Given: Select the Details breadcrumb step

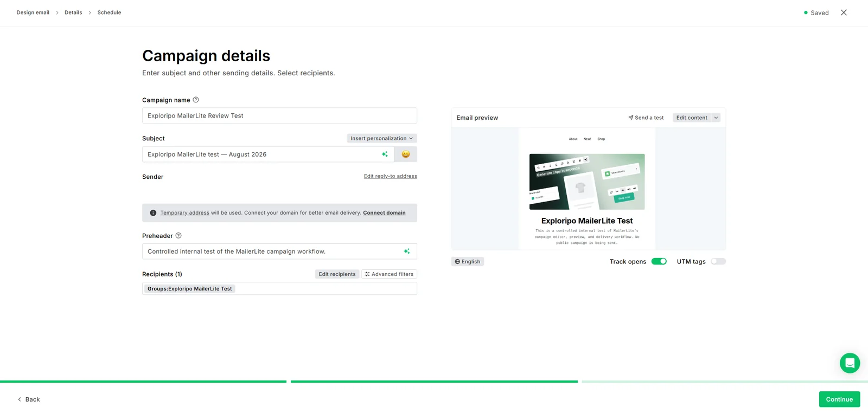Looking at the screenshot, I should point(73,12).
